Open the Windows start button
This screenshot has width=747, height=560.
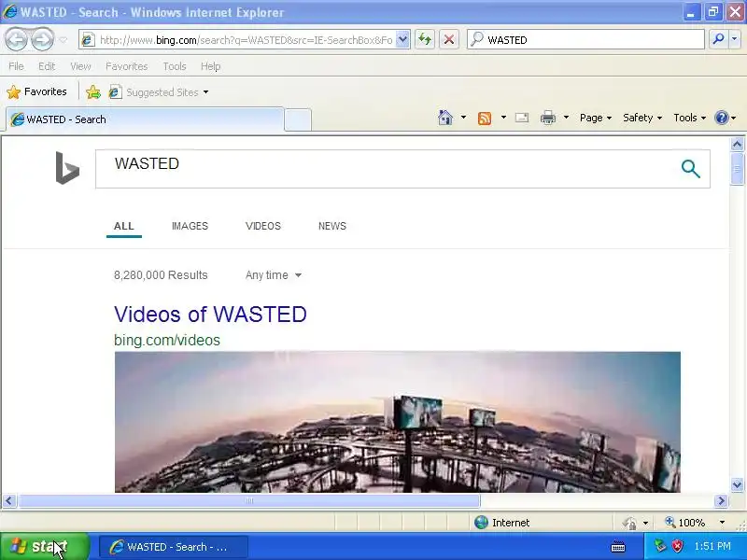pos(44,546)
